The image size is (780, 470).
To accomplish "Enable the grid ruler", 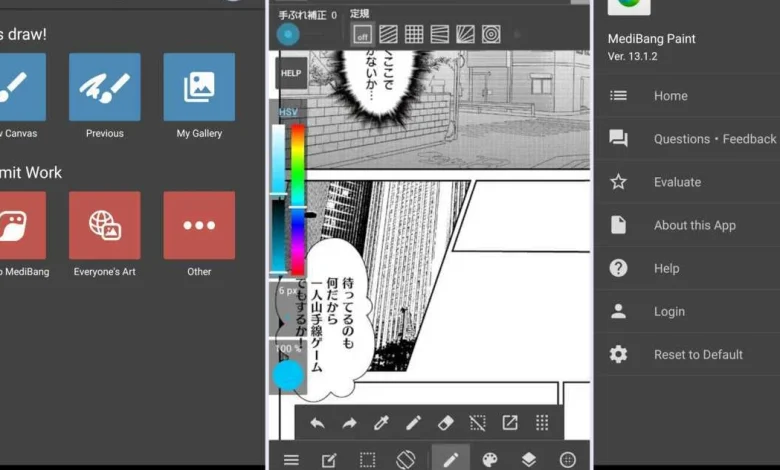I will (414, 35).
